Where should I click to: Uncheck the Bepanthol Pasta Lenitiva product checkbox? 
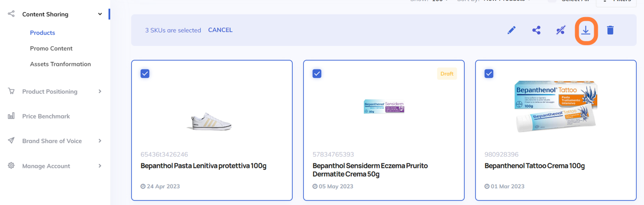coord(145,73)
